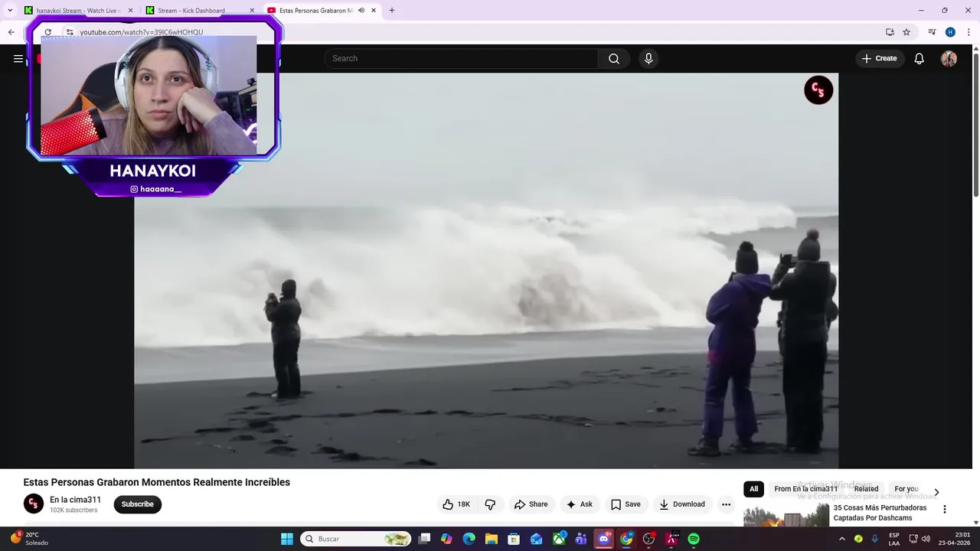Open the volume speaker tray icon
Image resolution: width=980 pixels, height=551 pixels.
926,539
